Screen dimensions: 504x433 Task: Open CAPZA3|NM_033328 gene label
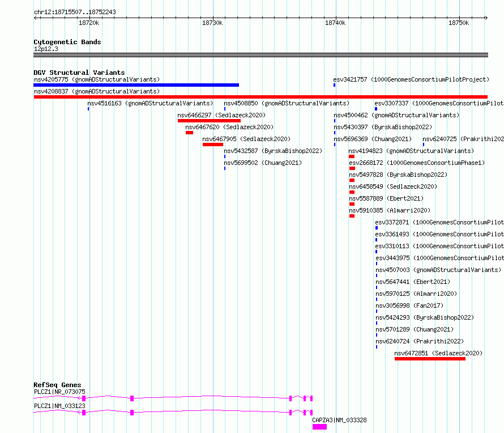[x=339, y=420]
